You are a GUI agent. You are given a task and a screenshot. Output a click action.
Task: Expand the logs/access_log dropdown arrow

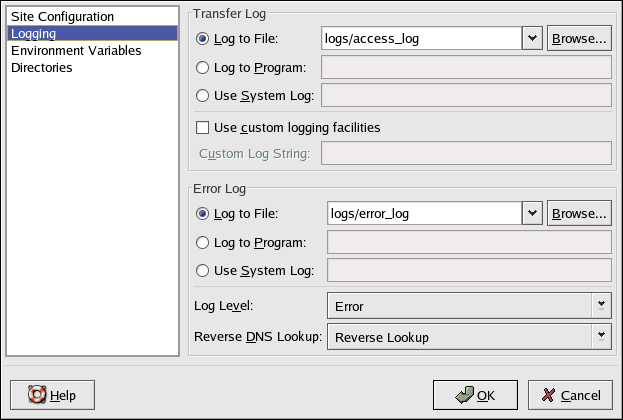click(532, 40)
